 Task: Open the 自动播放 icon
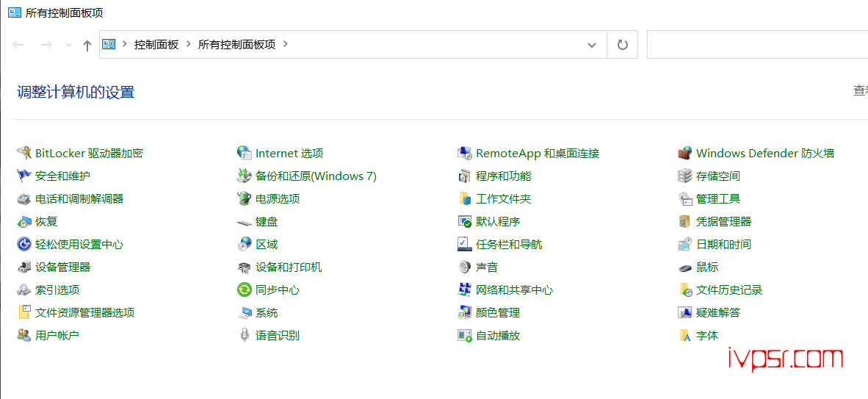464,335
